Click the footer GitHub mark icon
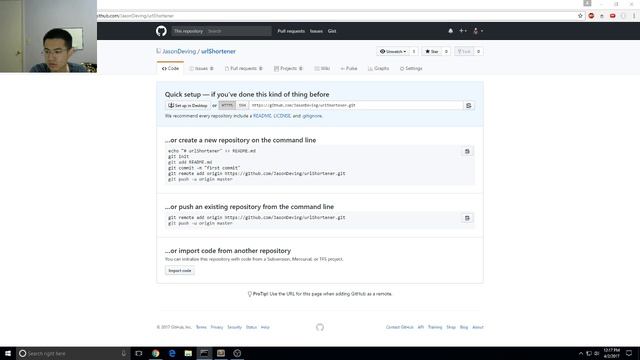 pyautogui.click(x=320, y=327)
